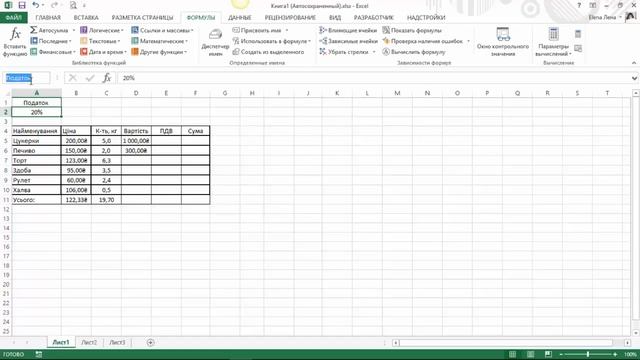Image resolution: width=640 pixels, height=360 pixels.
Task: Select cell containing Цукерки
Action: coord(36,140)
